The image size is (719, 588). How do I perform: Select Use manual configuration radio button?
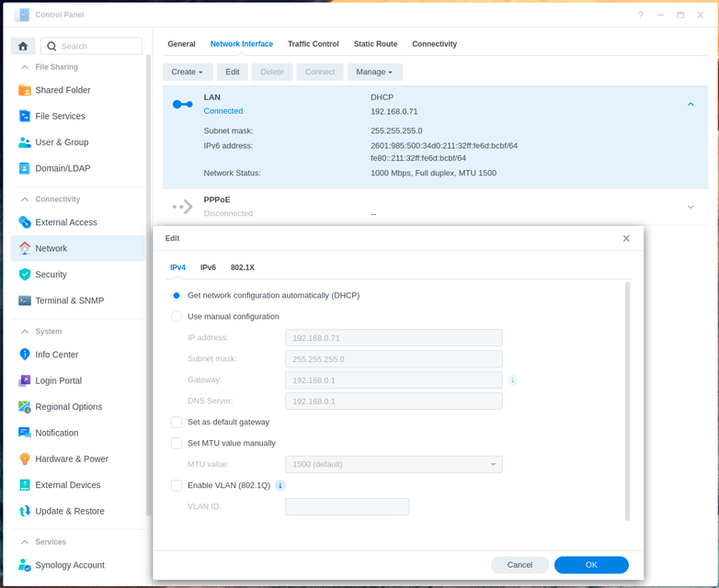[x=177, y=317]
